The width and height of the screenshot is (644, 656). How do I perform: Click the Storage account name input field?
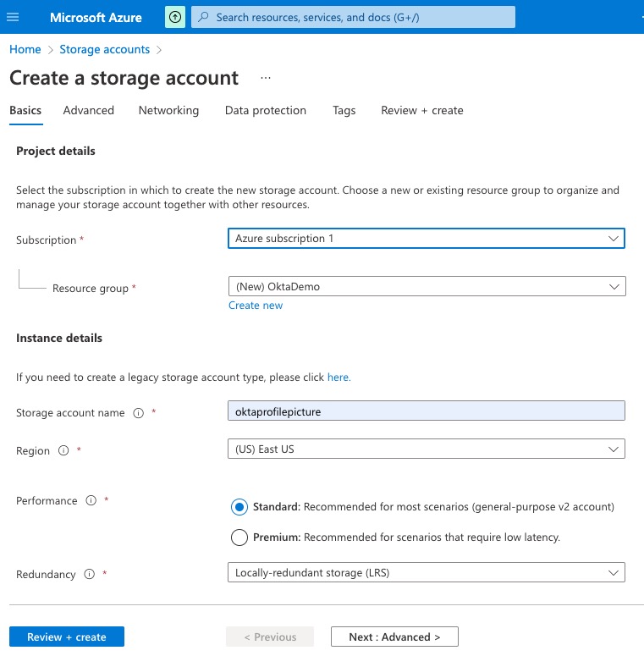[x=426, y=411]
